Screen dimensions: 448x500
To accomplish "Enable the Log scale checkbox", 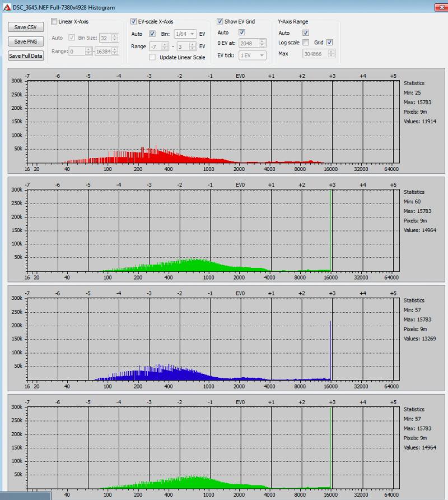I will (306, 43).
